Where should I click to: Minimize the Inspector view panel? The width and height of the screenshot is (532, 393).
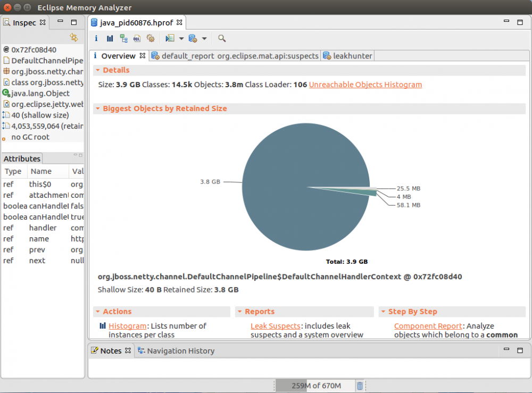pyautogui.click(x=61, y=21)
